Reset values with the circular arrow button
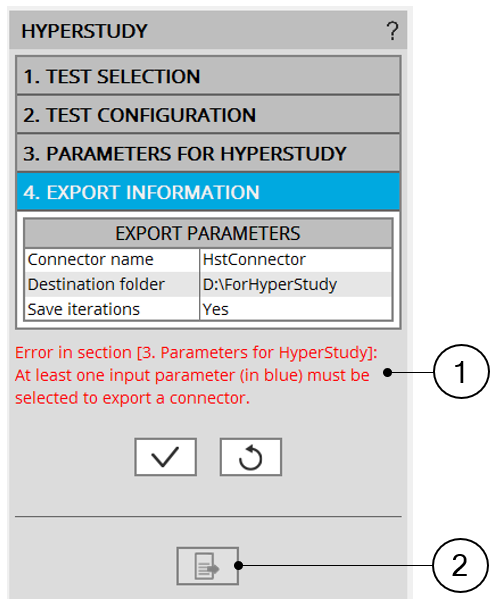 click(250, 457)
